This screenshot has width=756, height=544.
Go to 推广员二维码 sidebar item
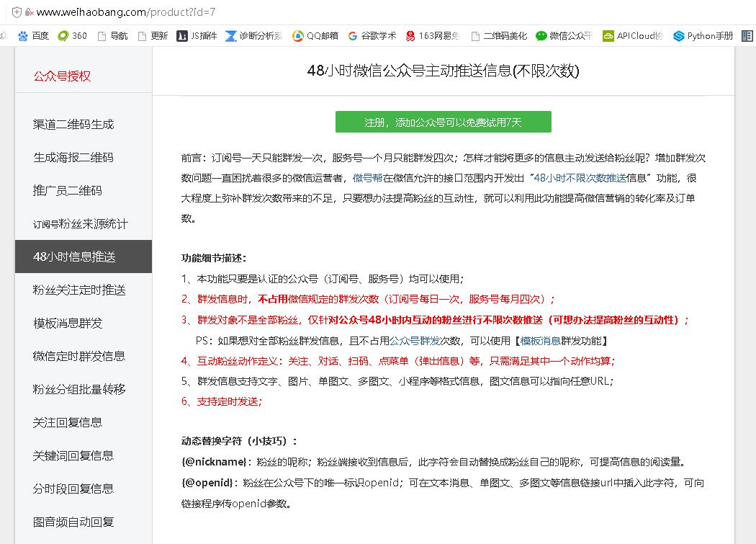[68, 190]
